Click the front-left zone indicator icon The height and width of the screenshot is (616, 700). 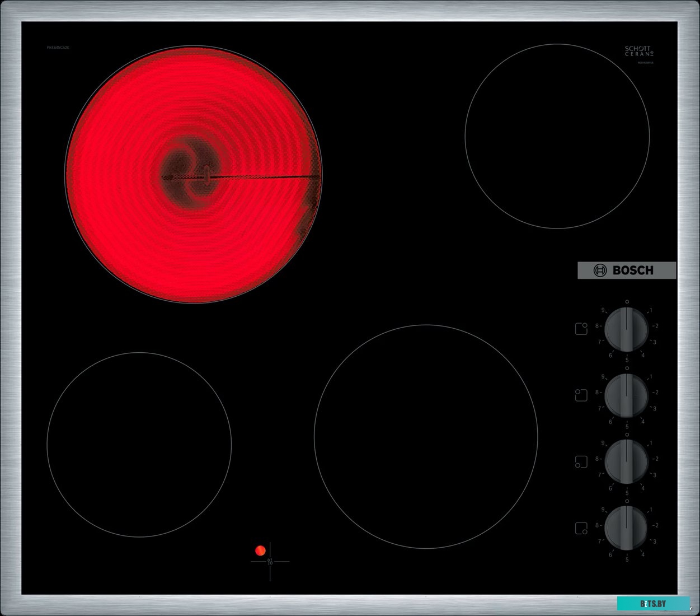click(581, 461)
